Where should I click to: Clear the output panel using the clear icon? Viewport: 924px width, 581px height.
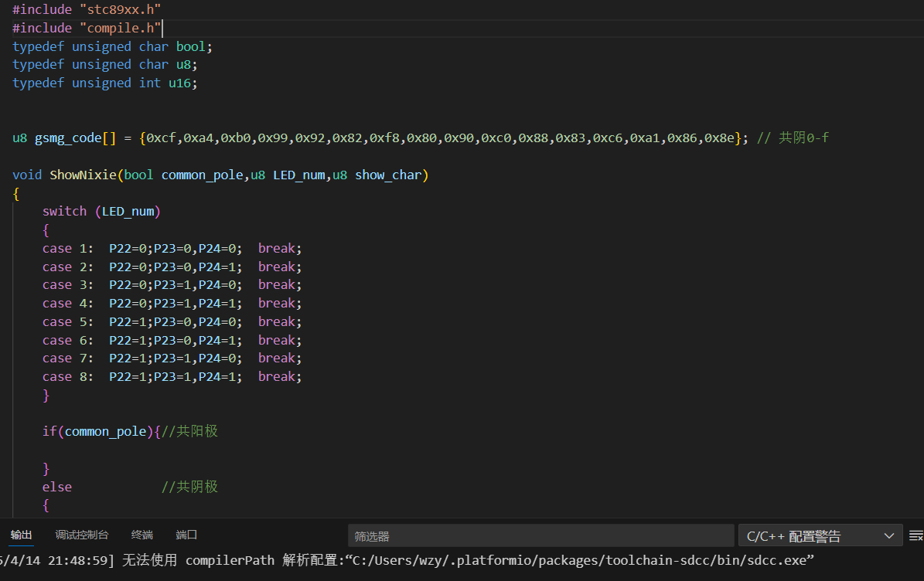(x=915, y=535)
